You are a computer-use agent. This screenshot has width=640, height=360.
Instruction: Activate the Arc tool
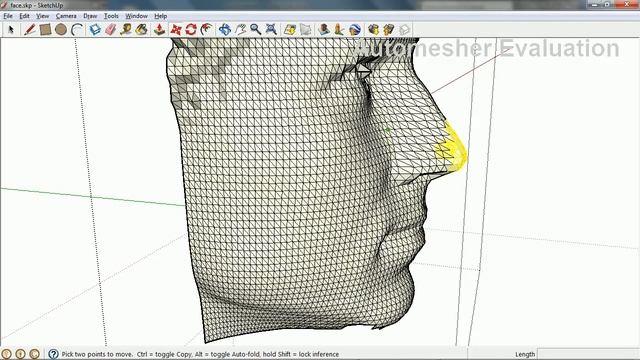click(77, 29)
